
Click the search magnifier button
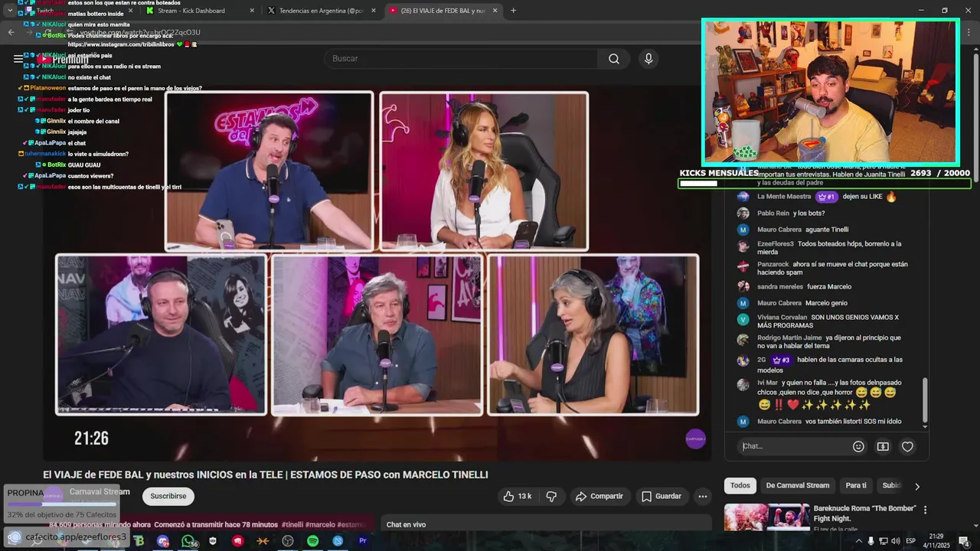click(x=614, y=59)
